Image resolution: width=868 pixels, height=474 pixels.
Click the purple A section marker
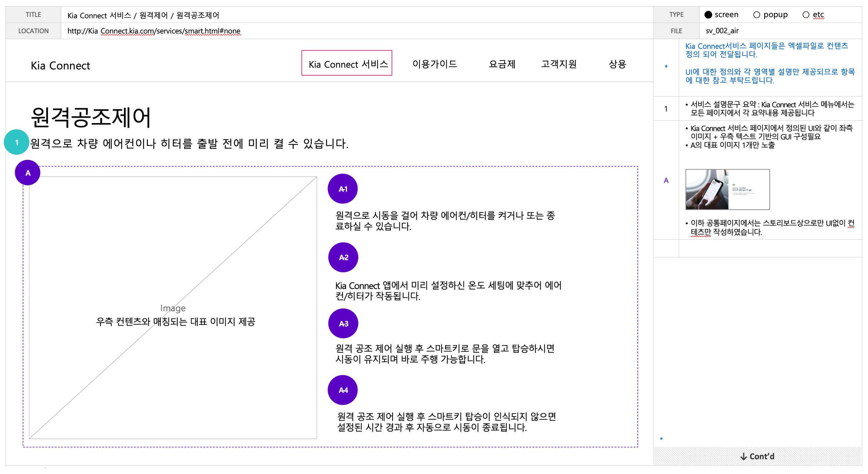coord(28,173)
